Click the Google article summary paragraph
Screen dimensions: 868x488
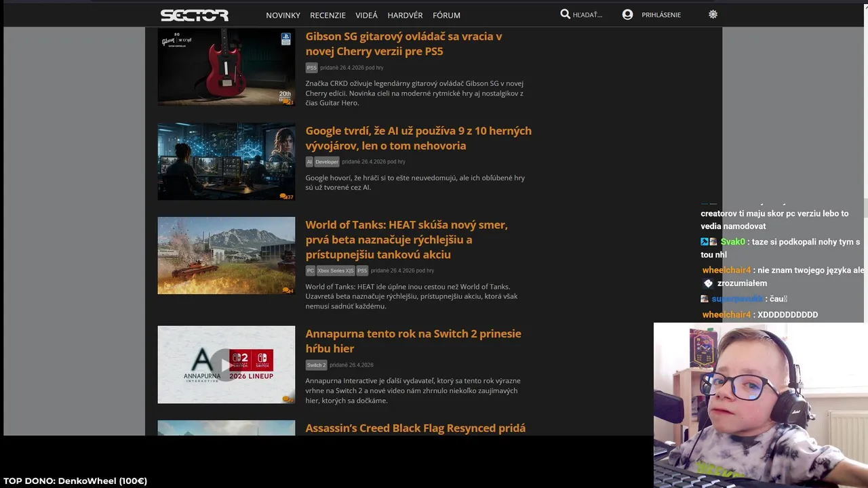415,182
